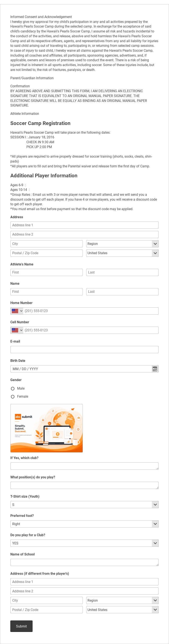Viewport: 169px width, 644px height.
Task: Expand Region dropdown in the different Address section
Action: [122, 600]
